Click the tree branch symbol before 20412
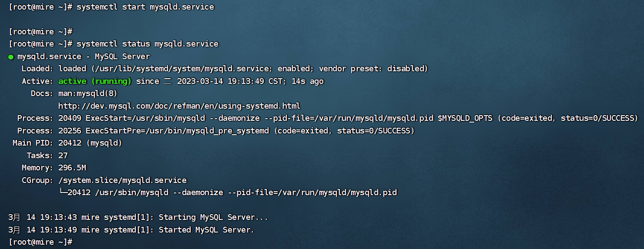 click(x=63, y=192)
